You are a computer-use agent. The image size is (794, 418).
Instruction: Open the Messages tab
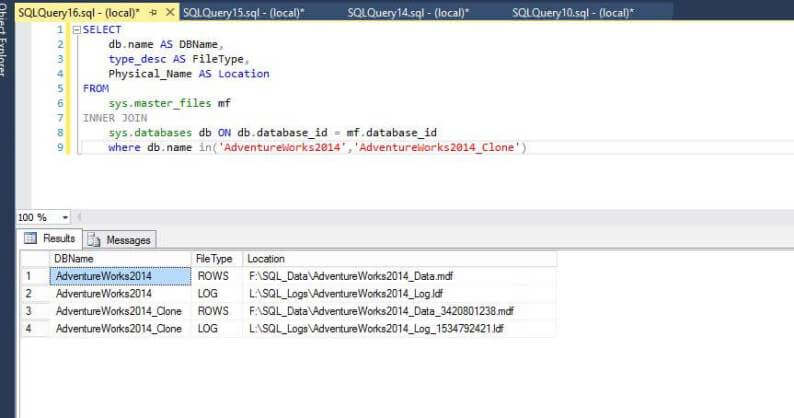point(120,240)
